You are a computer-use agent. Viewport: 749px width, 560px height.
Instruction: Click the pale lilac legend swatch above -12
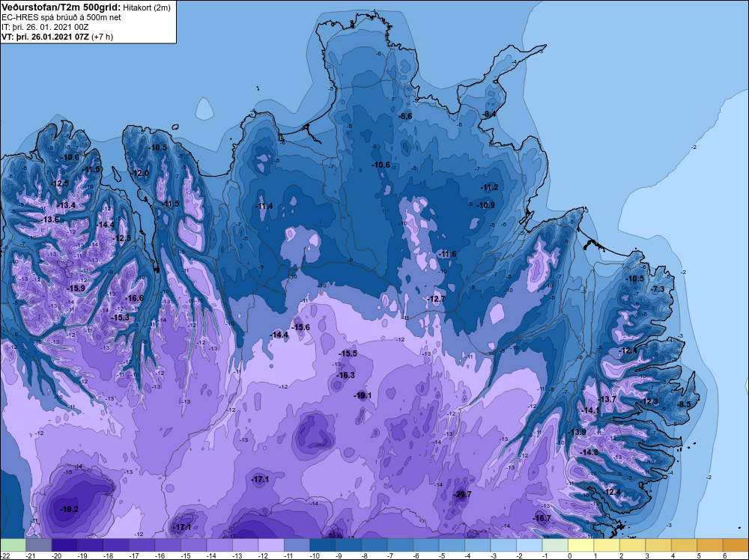pos(271,545)
